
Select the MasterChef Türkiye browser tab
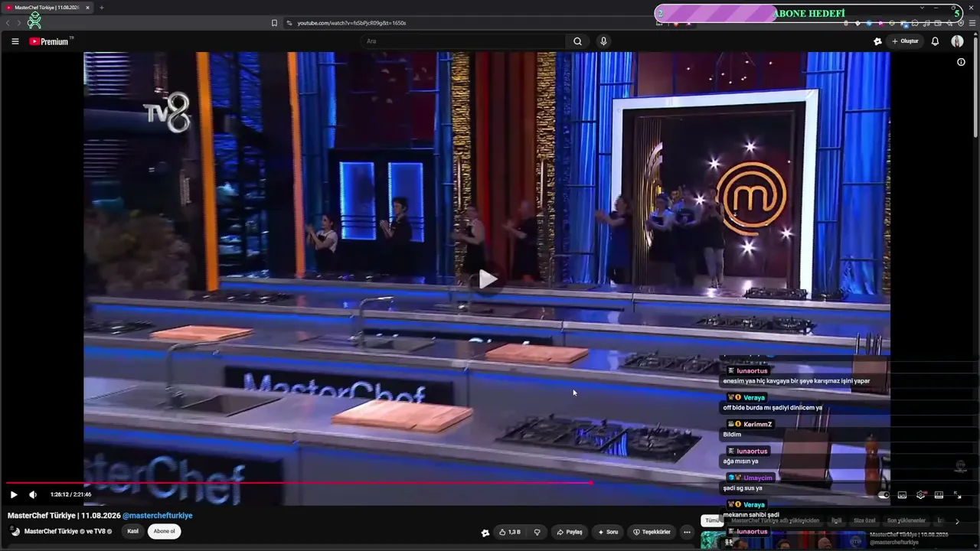coord(47,8)
